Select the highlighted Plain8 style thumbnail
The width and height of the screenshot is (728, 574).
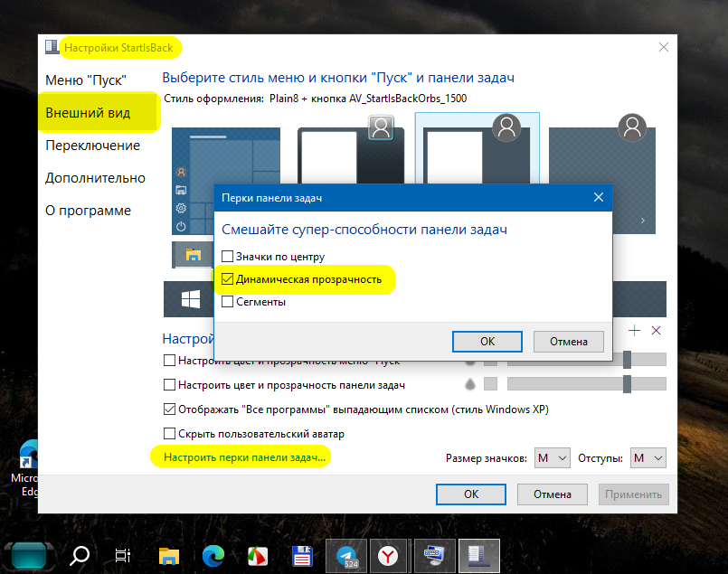[477, 148]
